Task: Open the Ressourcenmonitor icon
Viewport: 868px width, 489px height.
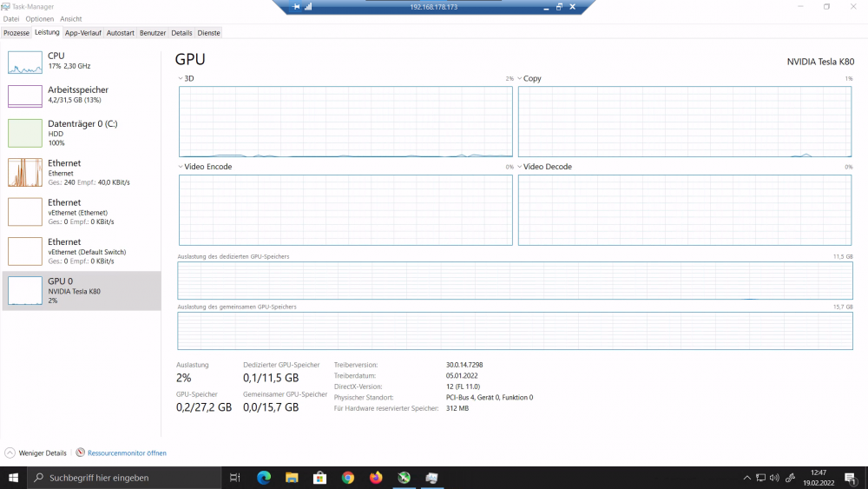Action: [x=80, y=453]
